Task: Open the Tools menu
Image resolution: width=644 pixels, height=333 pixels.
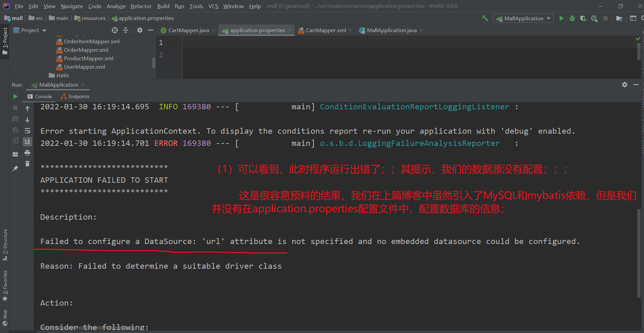Action: 196,6
